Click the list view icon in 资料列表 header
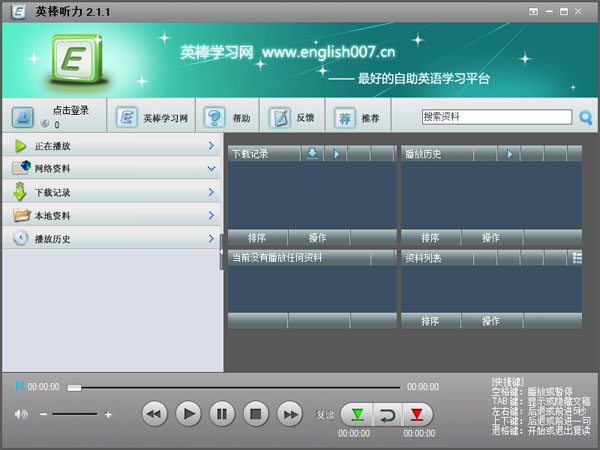Screen dimensions: 600x450 577,258
